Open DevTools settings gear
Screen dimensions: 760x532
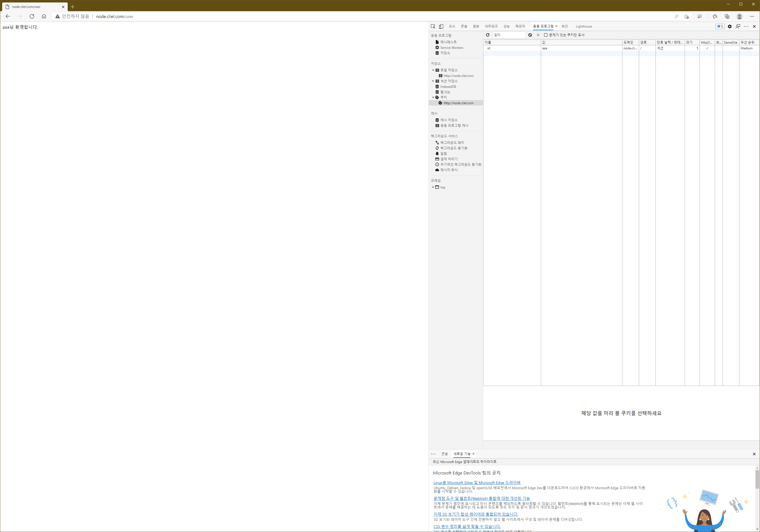point(729,26)
